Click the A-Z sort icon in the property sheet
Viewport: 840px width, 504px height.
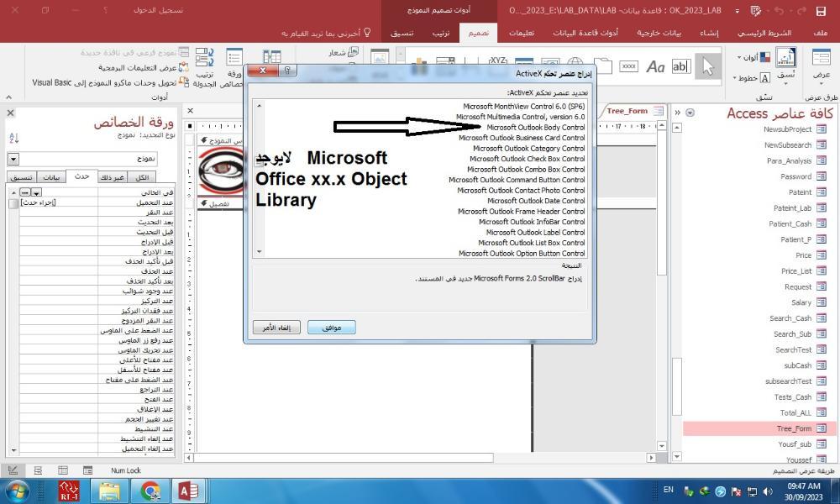coord(14,139)
